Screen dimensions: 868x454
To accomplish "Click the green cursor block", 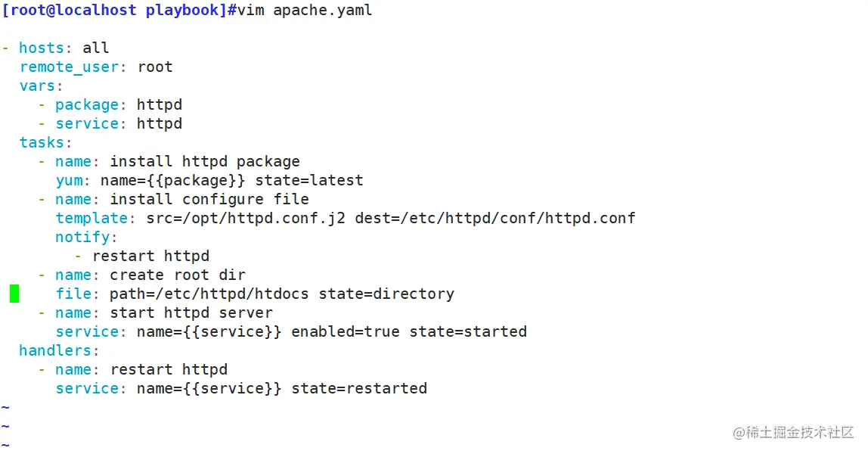I will [x=14, y=294].
